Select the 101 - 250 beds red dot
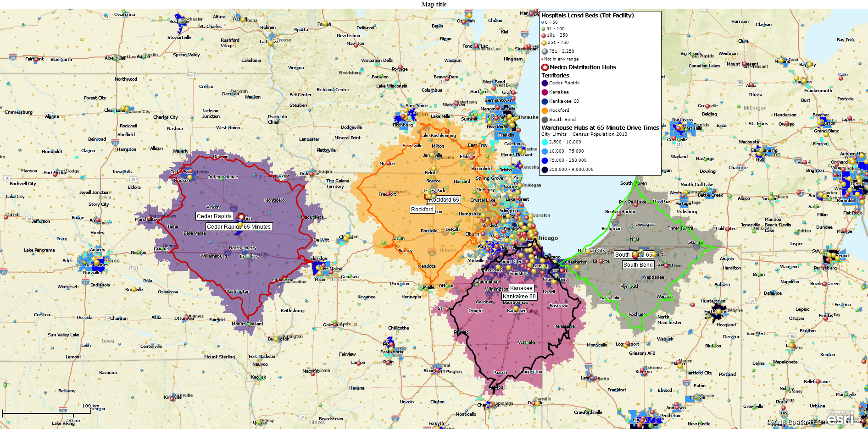 coord(543,35)
